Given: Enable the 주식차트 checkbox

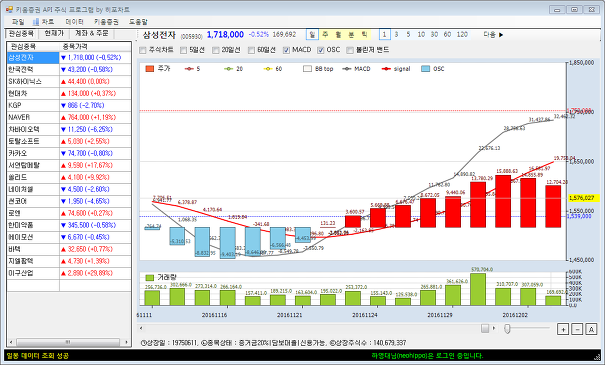Looking at the screenshot, I should 143,50.
